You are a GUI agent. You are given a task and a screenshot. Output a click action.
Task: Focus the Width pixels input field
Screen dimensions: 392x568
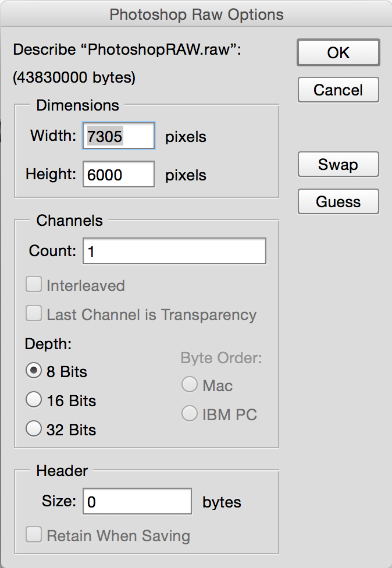[119, 136]
